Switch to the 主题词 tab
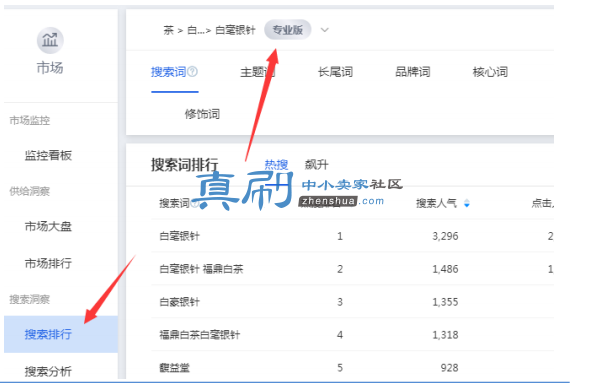The width and height of the screenshot is (595, 383). 258,71
